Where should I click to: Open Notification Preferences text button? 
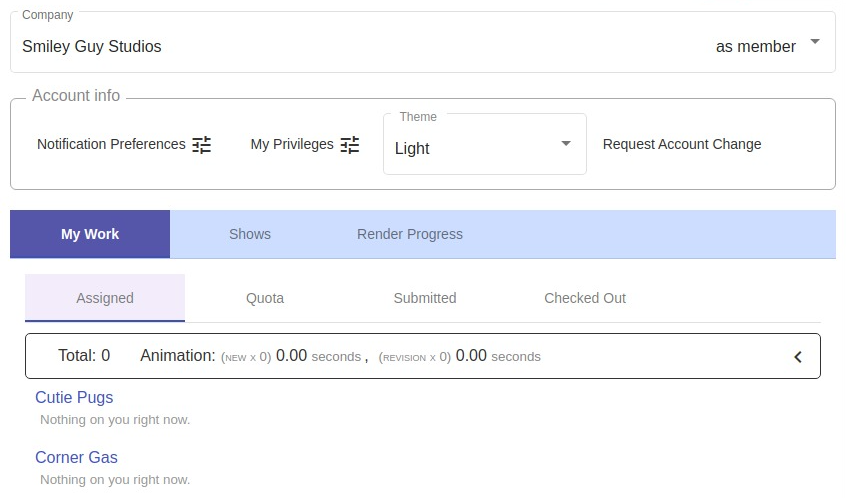click(111, 144)
